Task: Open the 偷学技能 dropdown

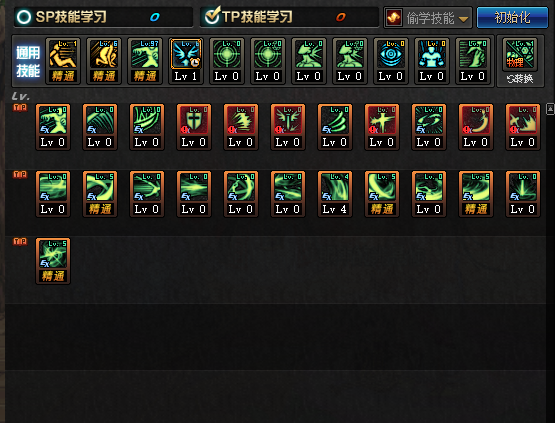Action: (x=428, y=18)
